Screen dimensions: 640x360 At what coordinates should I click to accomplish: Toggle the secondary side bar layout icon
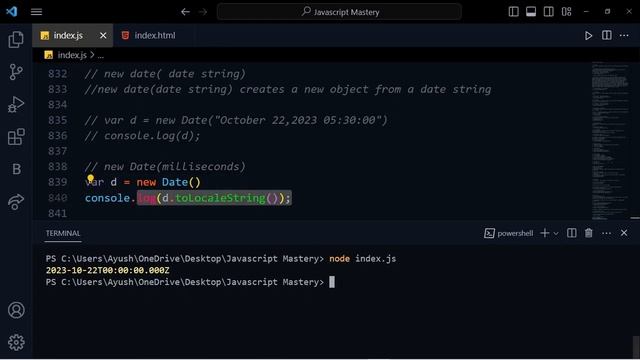[x=549, y=11]
